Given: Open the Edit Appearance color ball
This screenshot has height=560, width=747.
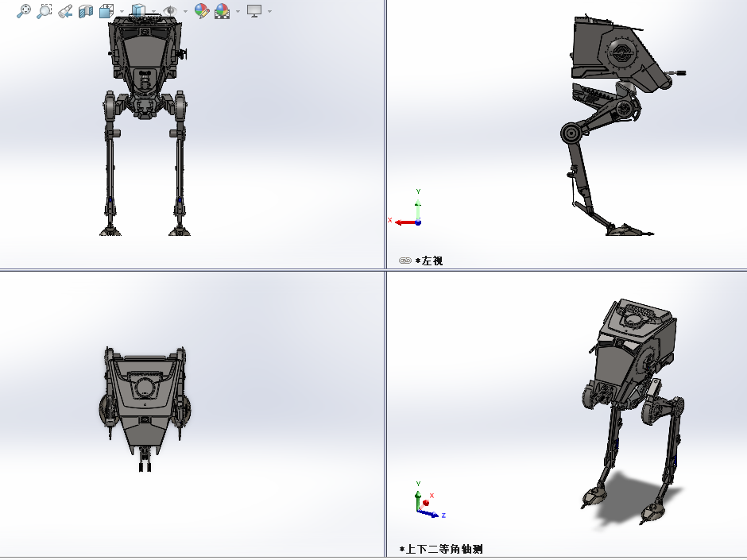Looking at the screenshot, I should (202, 11).
